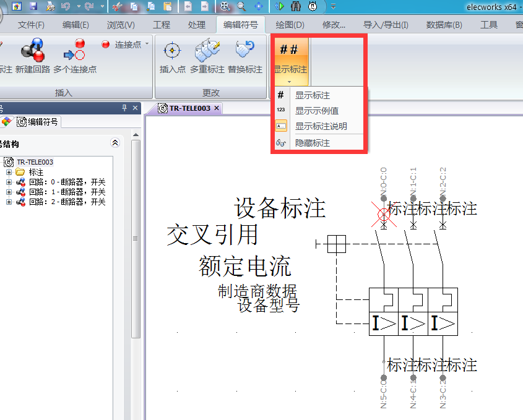Viewport: 523px width, 420px height.
Task: Open the 浏览(V) menu
Action: (x=121, y=25)
